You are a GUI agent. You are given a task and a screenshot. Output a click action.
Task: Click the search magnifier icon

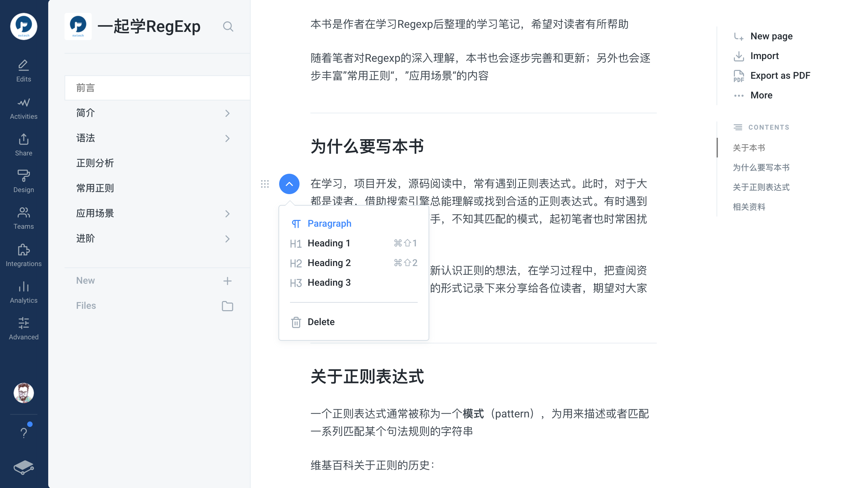[228, 26]
